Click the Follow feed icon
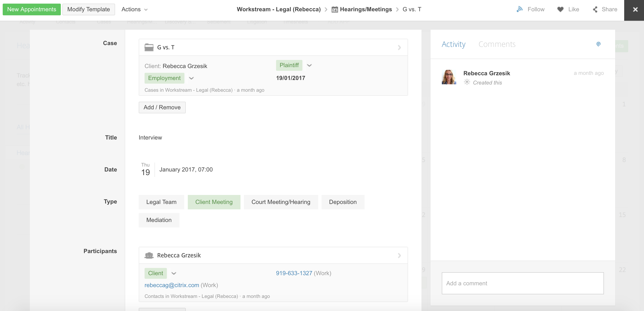Image resolution: width=644 pixels, height=311 pixels. (519, 9)
